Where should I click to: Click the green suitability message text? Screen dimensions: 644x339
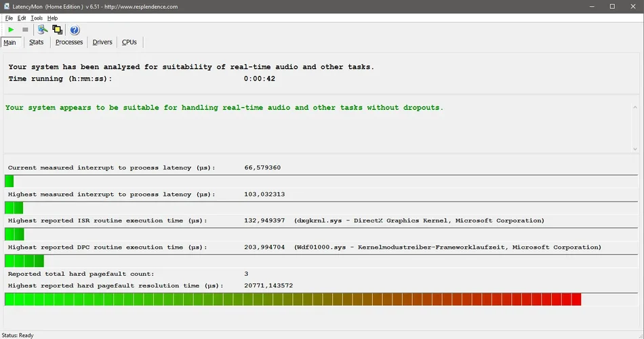(224, 108)
